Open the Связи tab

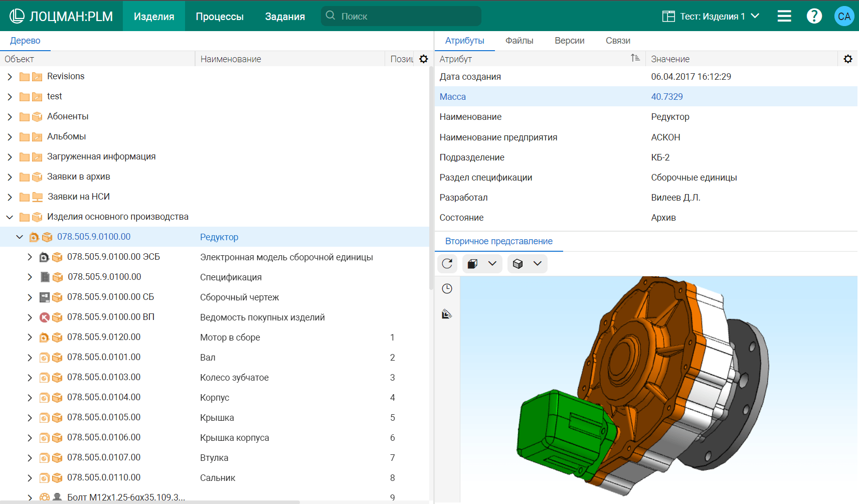point(618,41)
